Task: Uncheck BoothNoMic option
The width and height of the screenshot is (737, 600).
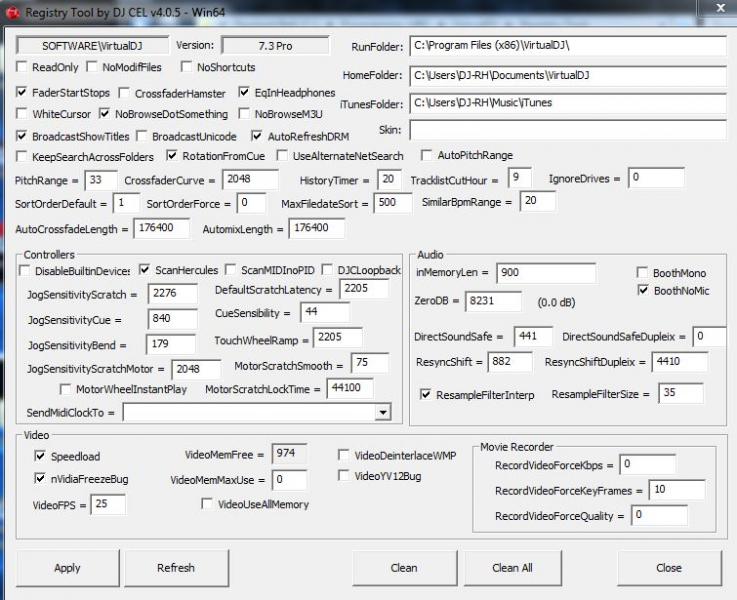Action: coord(643,290)
